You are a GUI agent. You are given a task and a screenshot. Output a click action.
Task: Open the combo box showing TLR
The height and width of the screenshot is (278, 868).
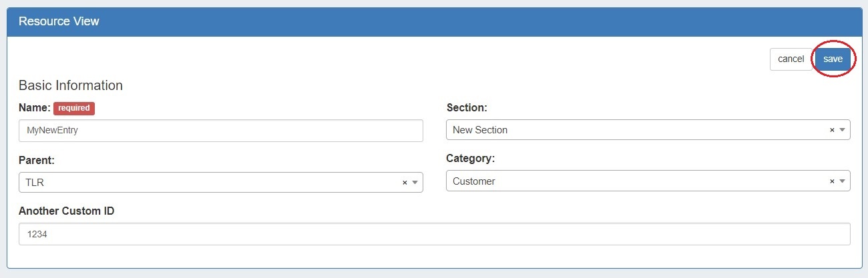coord(207,183)
